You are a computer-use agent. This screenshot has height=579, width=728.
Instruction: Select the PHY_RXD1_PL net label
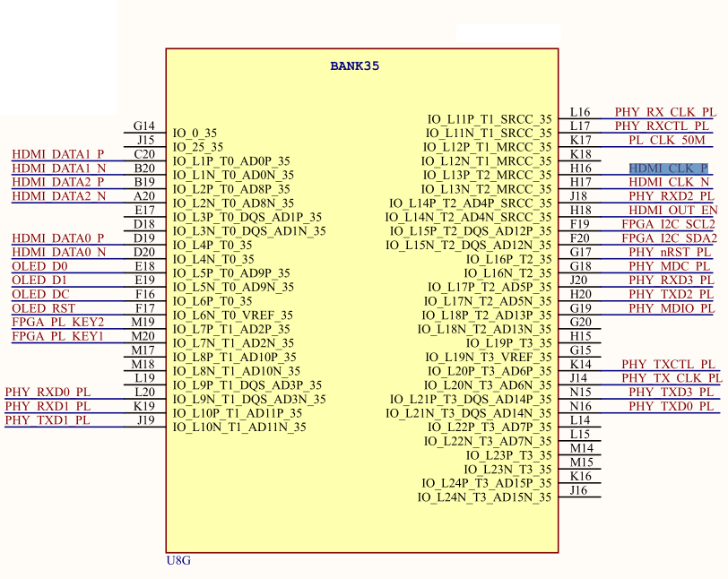coord(48,406)
